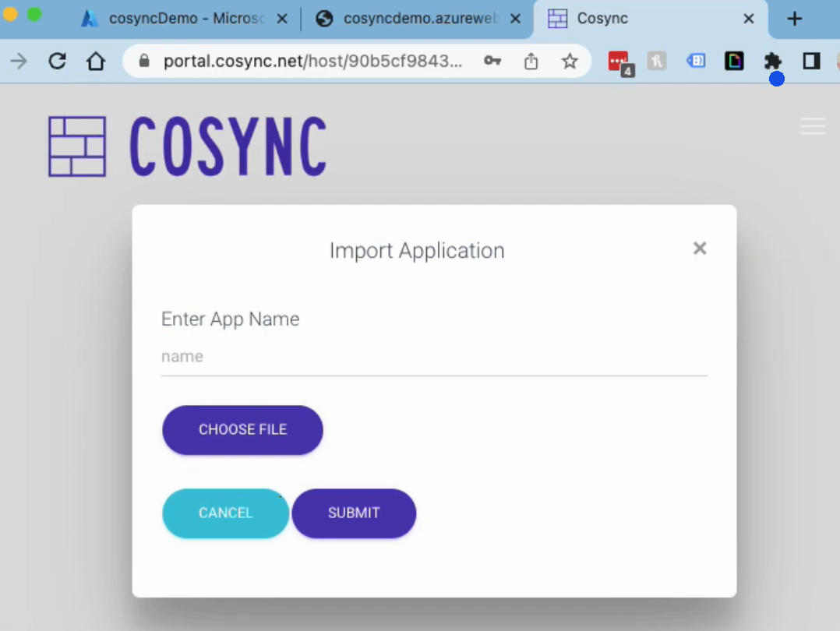Open the blue tag extension icon
840x631 pixels.
tap(695, 61)
